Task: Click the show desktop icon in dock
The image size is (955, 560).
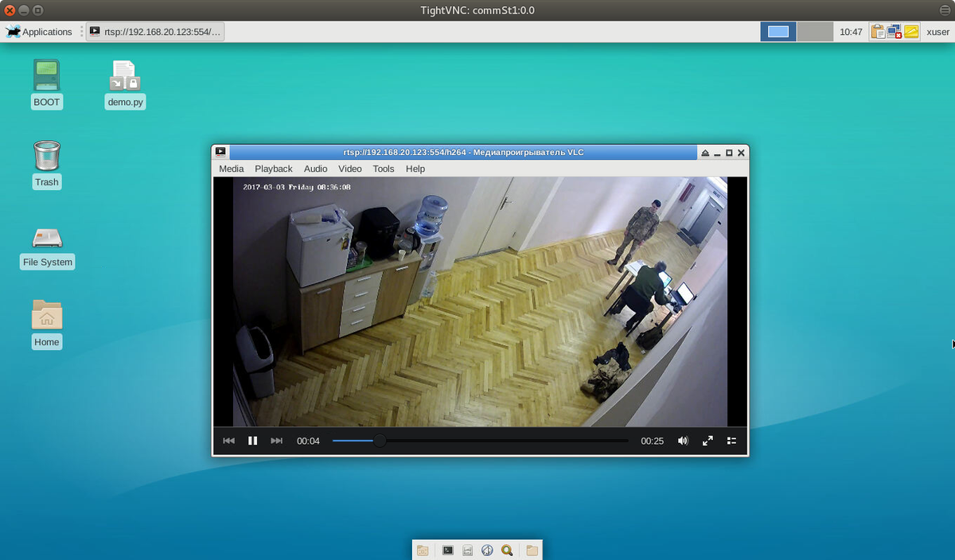Action: 423,550
